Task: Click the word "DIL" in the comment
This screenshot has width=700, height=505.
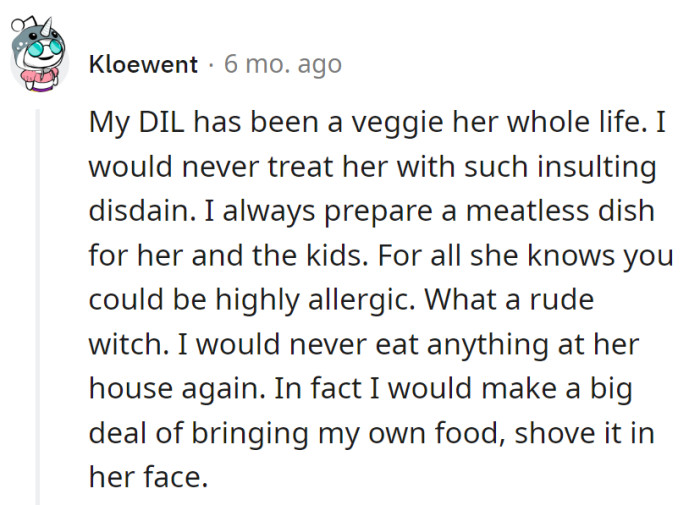Action: 159,122
